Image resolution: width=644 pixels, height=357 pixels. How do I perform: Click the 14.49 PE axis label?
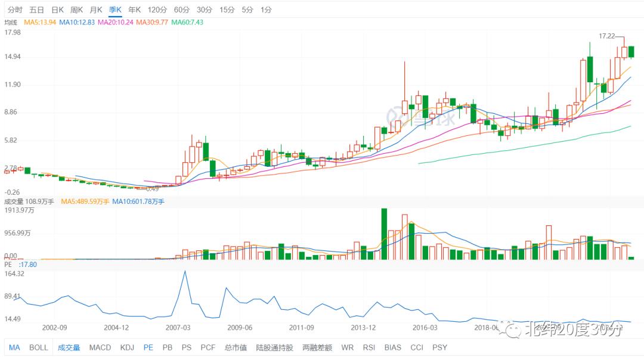pos(13,319)
